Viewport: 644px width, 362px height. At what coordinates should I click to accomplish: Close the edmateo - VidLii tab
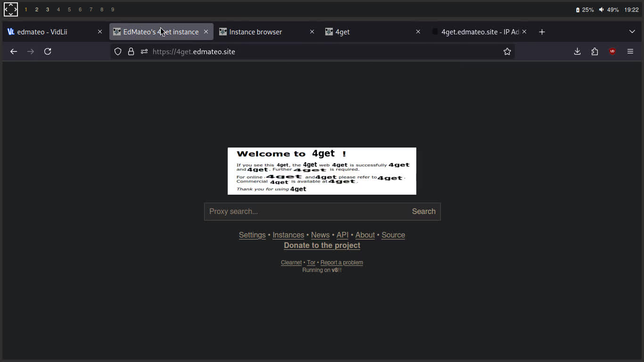coord(100,32)
